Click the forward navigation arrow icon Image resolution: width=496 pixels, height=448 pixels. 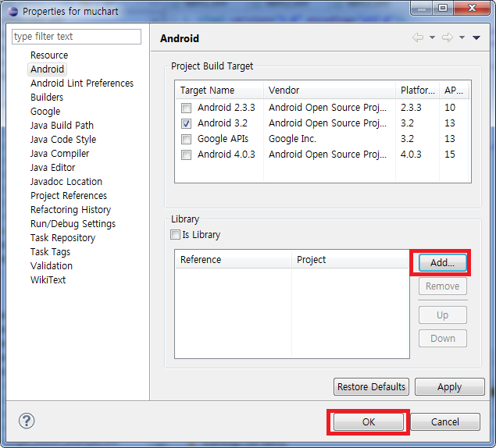click(x=448, y=37)
